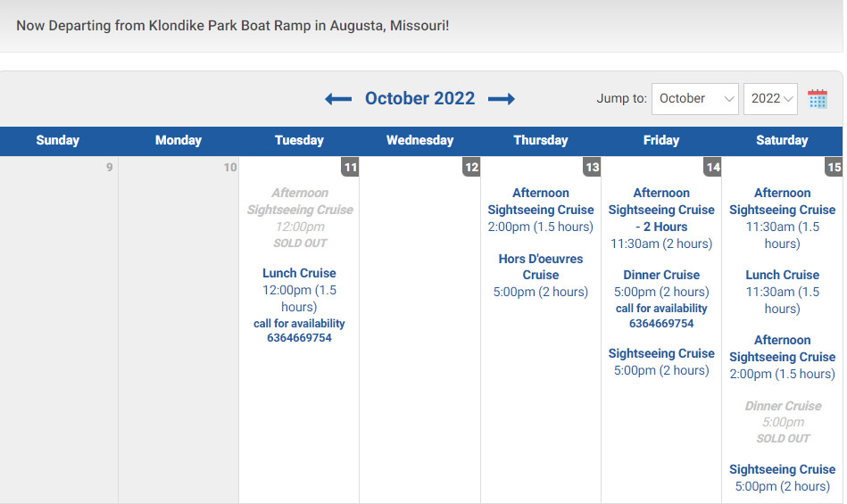The image size is (847, 504).
Task: Open Saturday's 5:00pm Sightseeing Cruise
Action: click(x=782, y=469)
